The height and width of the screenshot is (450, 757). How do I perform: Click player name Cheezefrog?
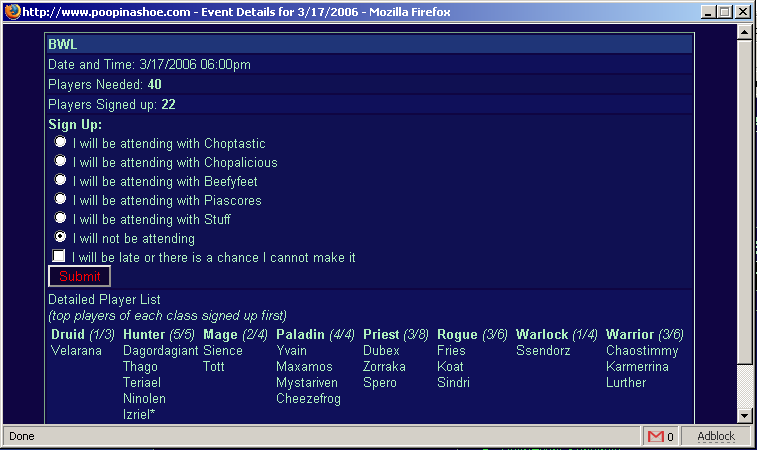tap(308, 399)
